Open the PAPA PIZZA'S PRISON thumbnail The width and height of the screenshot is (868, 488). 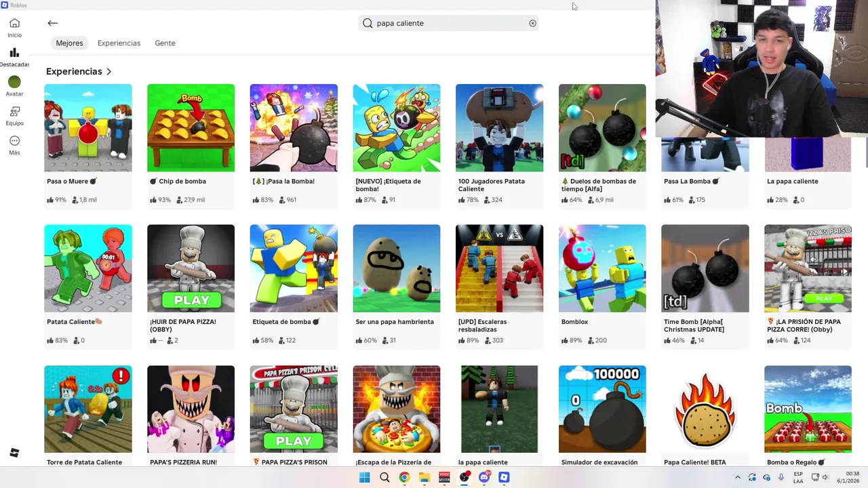[294, 409]
